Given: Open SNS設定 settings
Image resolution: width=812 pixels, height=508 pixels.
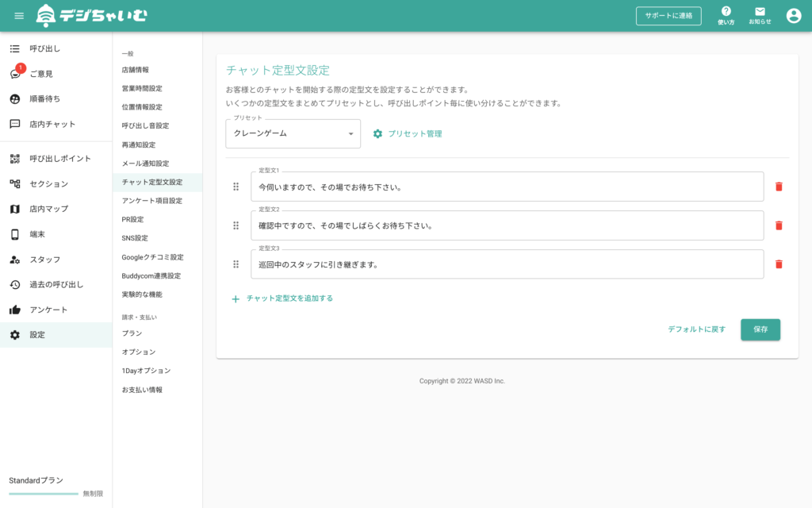Looking at the screenshot, I should (x=135, y=238).
